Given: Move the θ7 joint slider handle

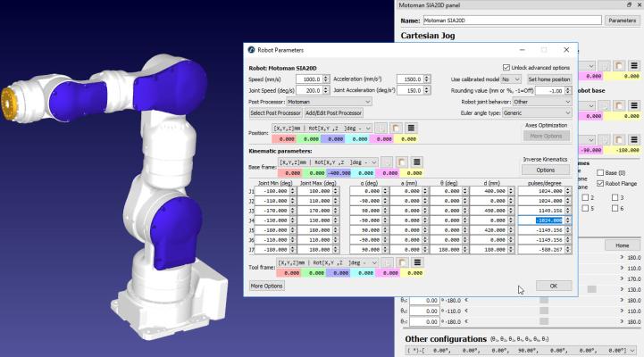Looking at the screenshot, I should point(544,321).
